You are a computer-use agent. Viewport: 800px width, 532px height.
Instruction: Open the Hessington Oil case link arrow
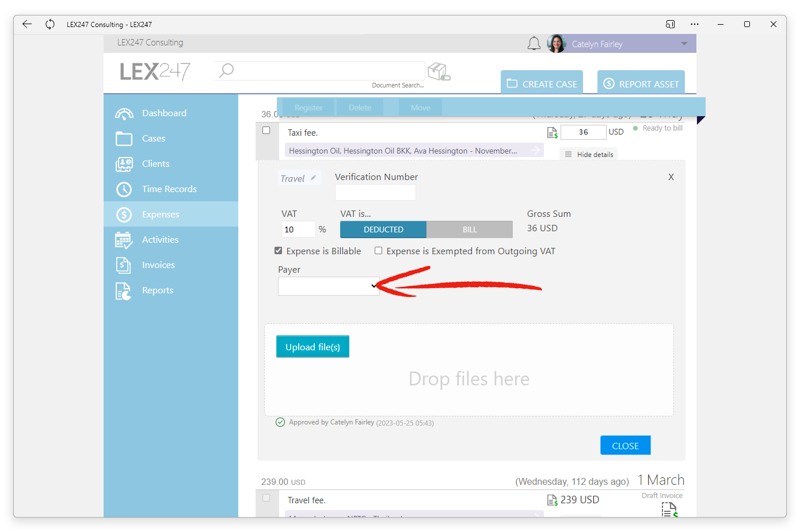(x=535, y=150)
